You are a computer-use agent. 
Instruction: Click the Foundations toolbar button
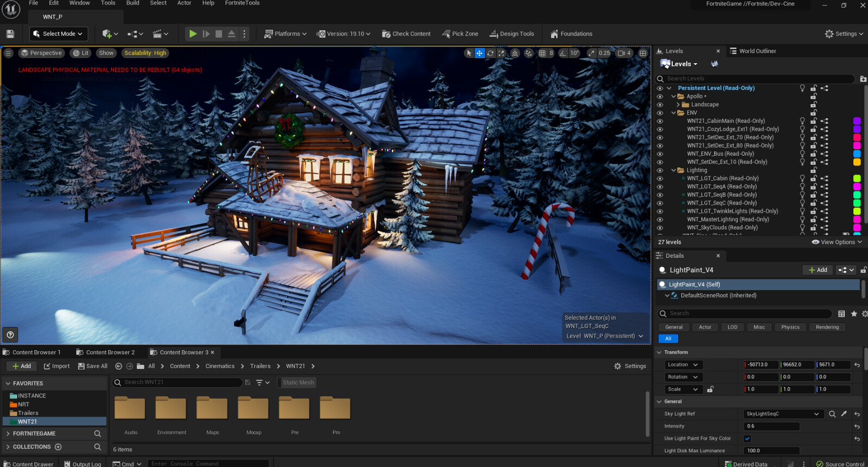click(571, 34)
